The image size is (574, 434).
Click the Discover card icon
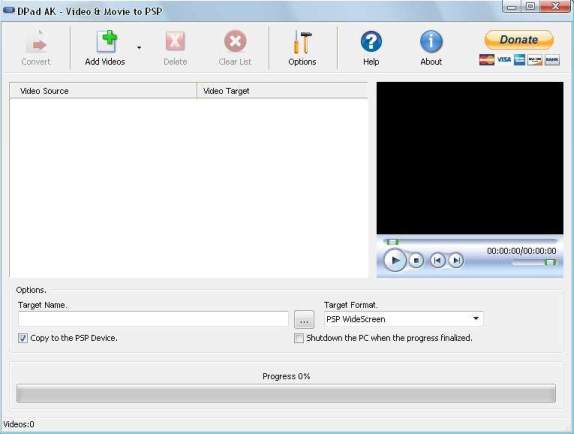click(535, 60)
